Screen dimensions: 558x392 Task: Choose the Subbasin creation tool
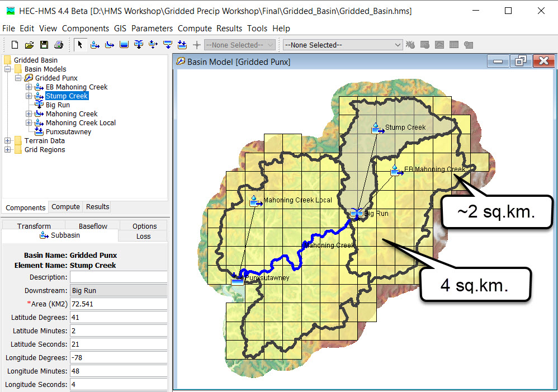point(95,45)
